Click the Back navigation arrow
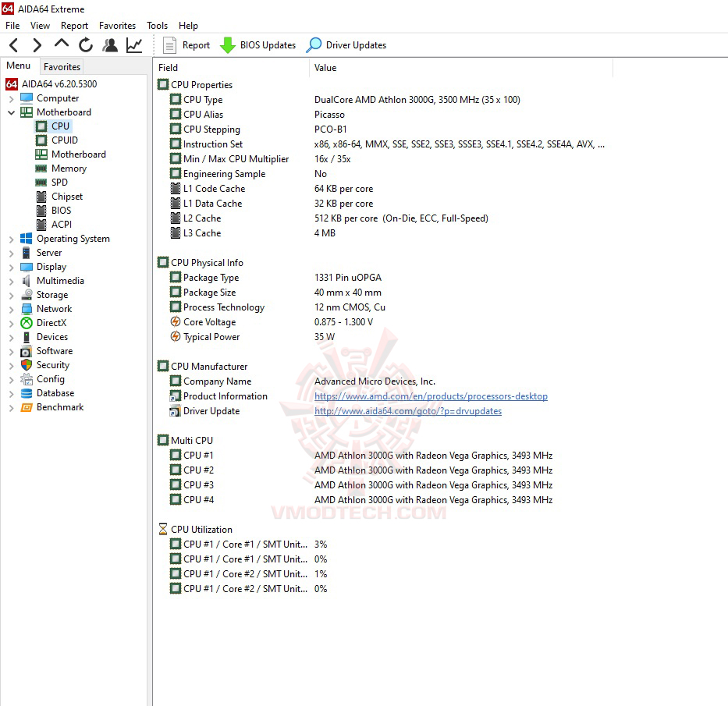The width and height of the screenshot is (728, 706). (x=14, y=45)
